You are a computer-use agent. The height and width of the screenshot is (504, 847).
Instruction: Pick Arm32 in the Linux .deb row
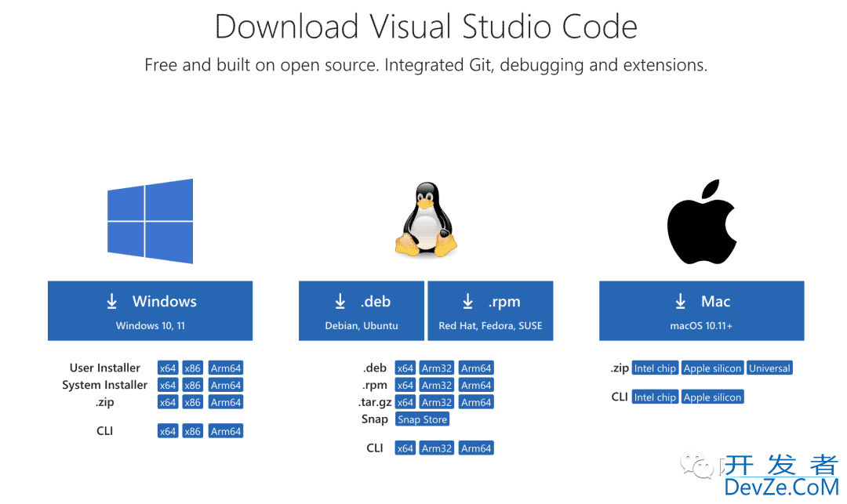tap(437, 368)
